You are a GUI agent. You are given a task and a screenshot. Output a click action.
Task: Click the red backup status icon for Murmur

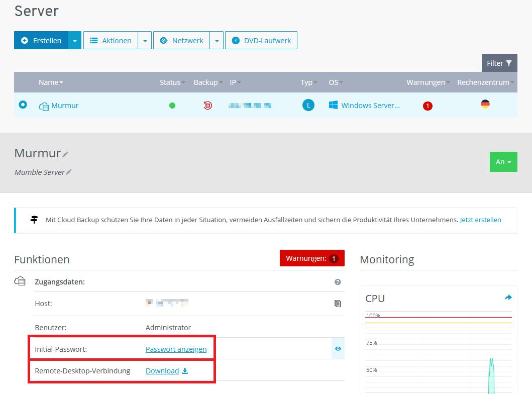pos(207,106)
